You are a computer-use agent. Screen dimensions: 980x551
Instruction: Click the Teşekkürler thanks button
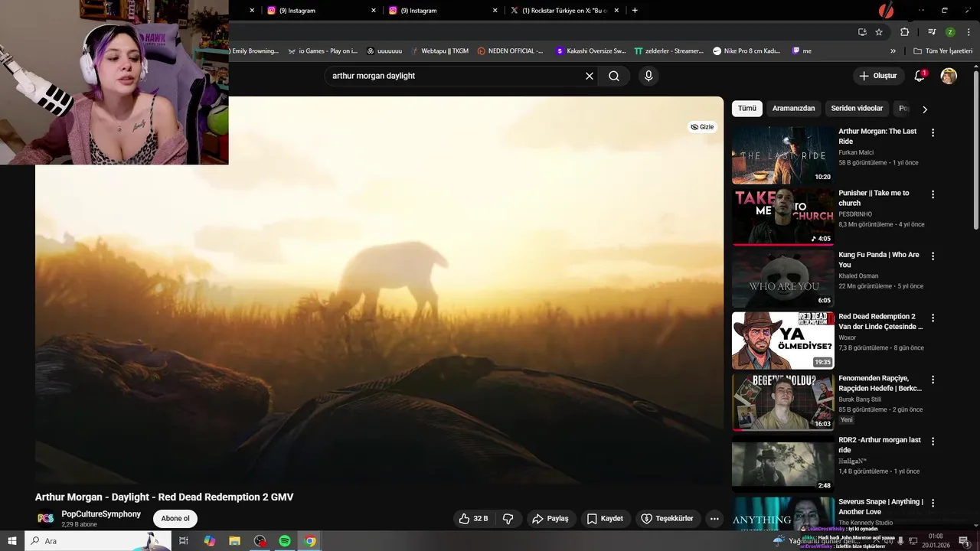(x=667, y=519)
